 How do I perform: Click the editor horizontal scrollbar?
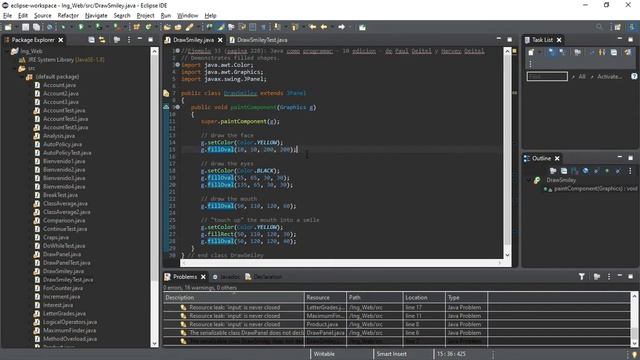342,263
